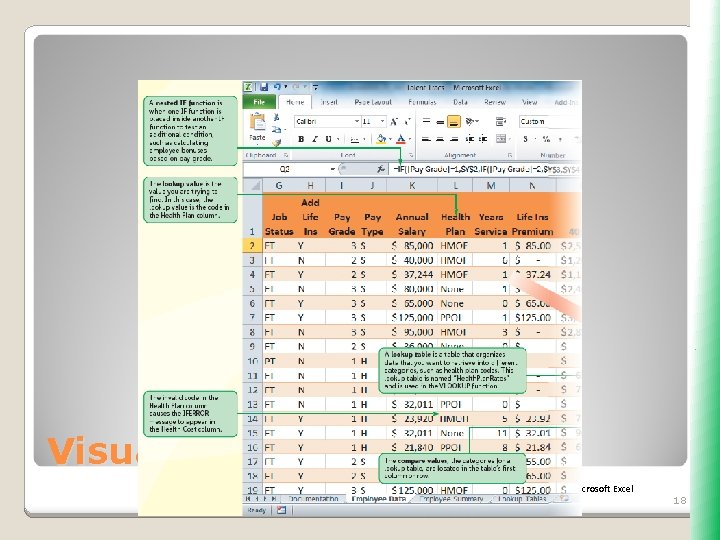This screenshot has height=540, width=720.
Task: Open the Page Layout ribbon tab
Action: click(373, 102)
